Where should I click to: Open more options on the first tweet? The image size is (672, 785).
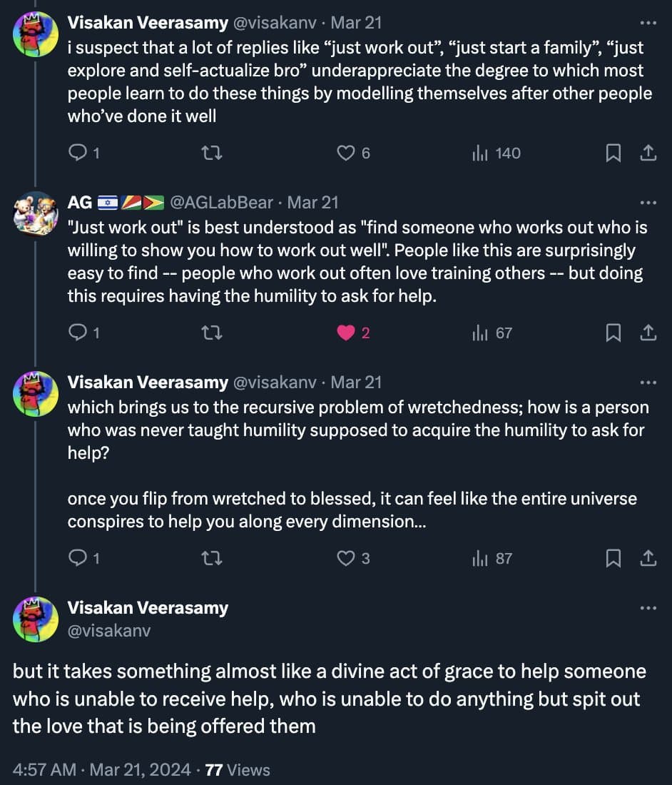pyautogui.click(x=648, y=23)
